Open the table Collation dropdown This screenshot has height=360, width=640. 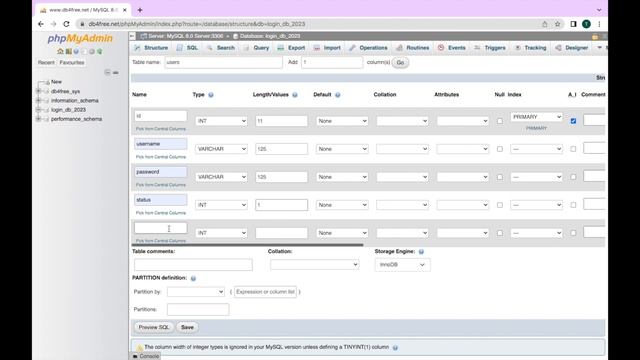(314, 264)
